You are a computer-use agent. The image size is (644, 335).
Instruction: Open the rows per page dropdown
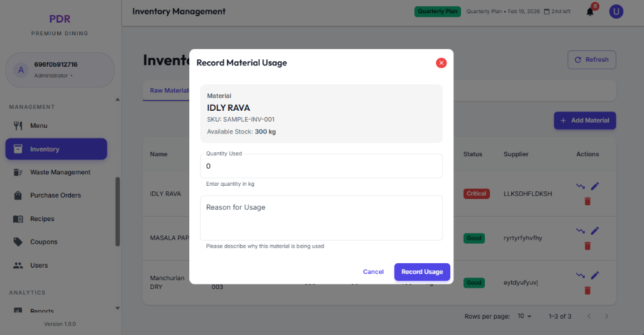(525, 316)
